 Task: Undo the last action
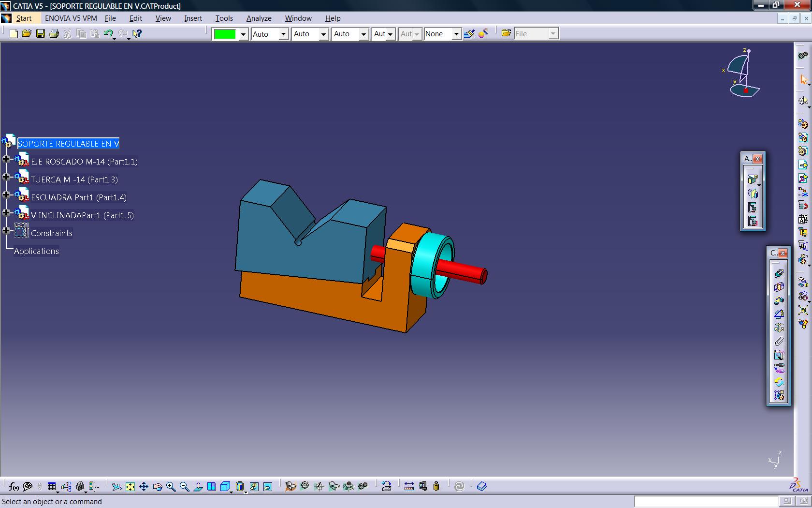(x=108, y=33)
